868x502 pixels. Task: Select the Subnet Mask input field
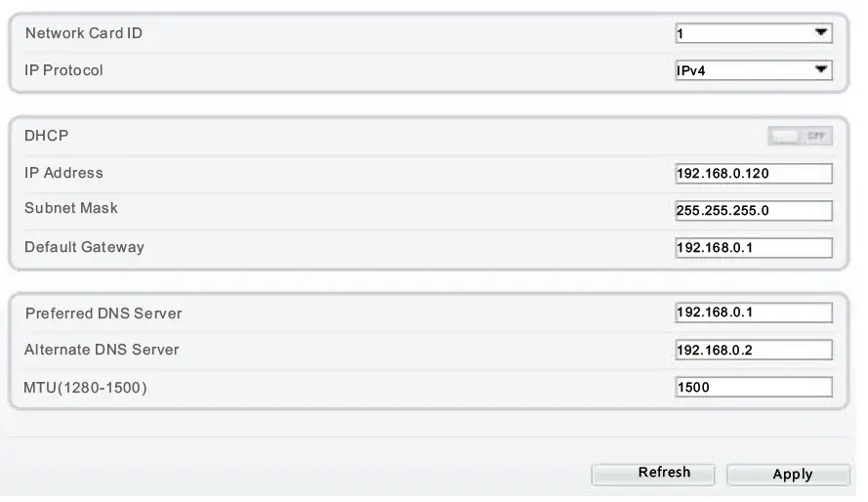pyautogui.click(x=753, y=211)
